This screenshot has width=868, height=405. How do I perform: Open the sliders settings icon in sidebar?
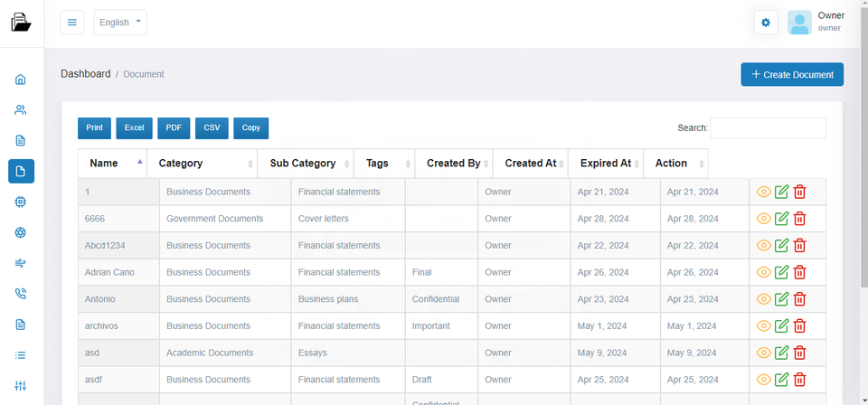pyautogui.click(x=21, y=386)
